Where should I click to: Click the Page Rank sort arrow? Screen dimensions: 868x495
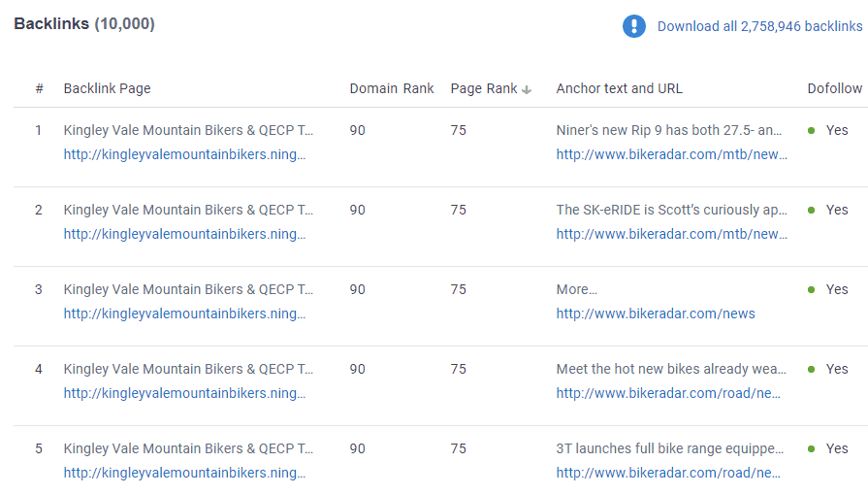(527, 89)
